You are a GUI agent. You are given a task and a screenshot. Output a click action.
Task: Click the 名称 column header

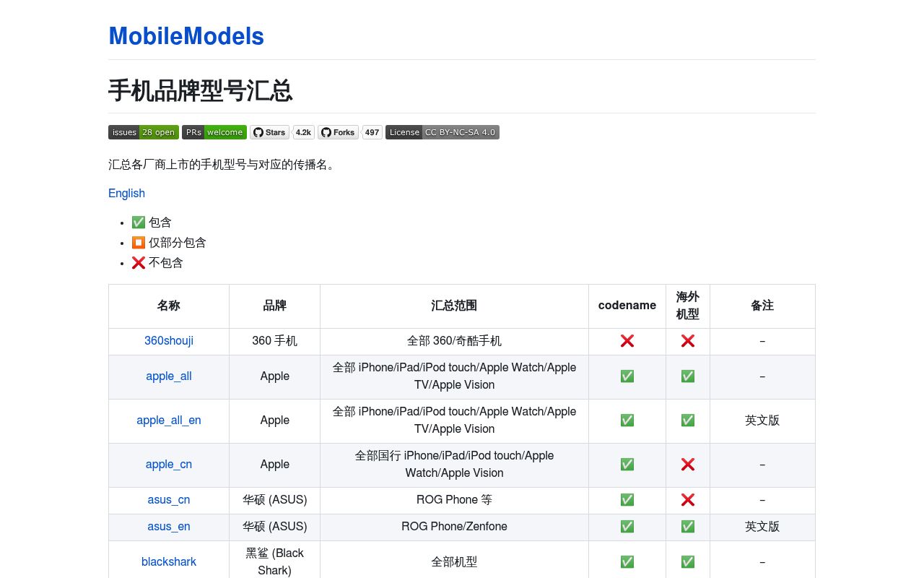pos(169,306)
